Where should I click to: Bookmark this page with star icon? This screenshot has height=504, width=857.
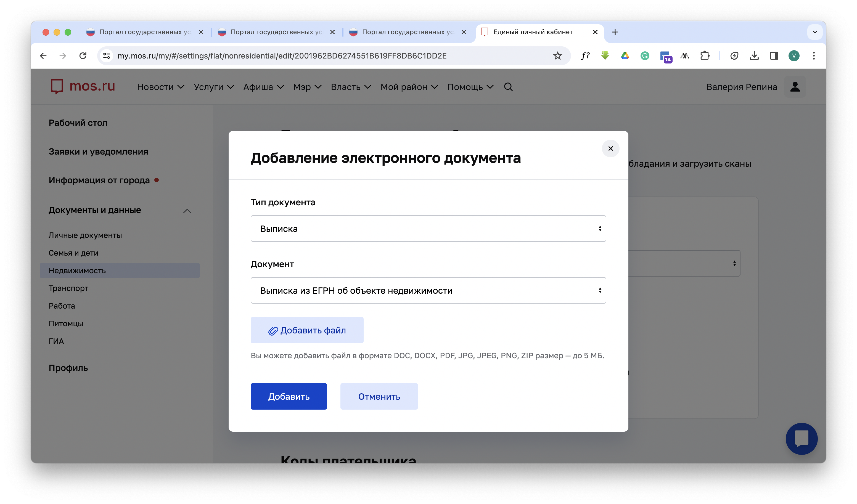click(557, 56)
